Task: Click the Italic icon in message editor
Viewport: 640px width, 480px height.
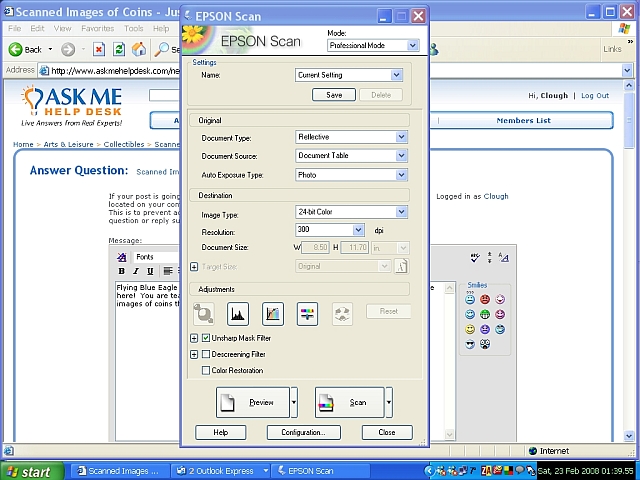Action: click(136, 271)
